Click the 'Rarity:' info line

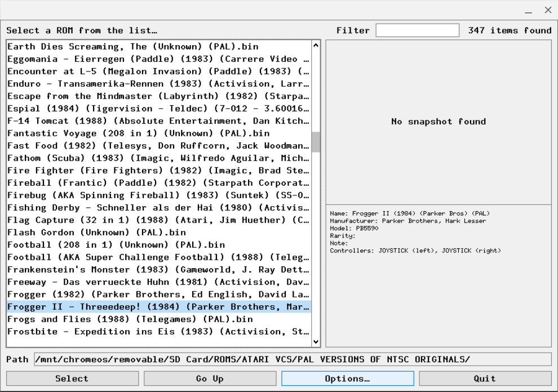coord(342,236)
